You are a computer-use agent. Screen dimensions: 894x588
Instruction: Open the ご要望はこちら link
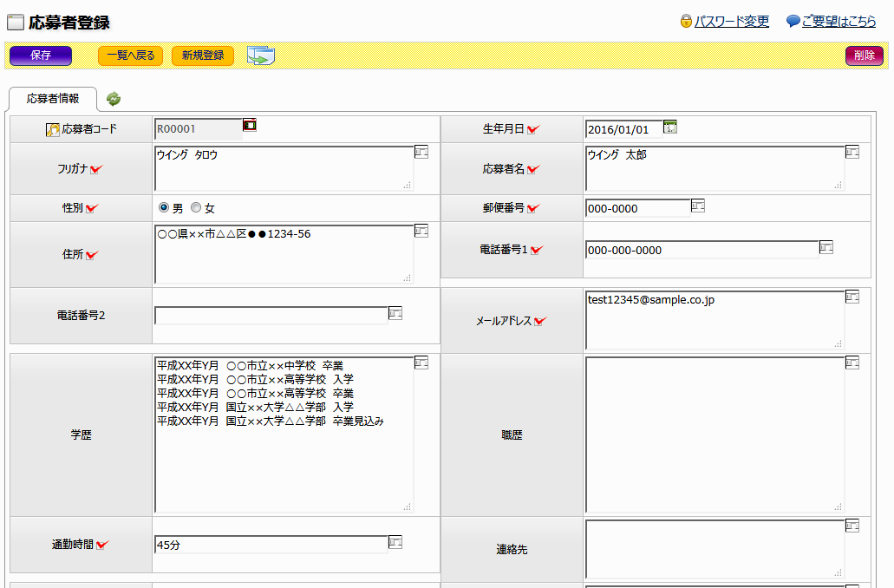coord(838,22)
